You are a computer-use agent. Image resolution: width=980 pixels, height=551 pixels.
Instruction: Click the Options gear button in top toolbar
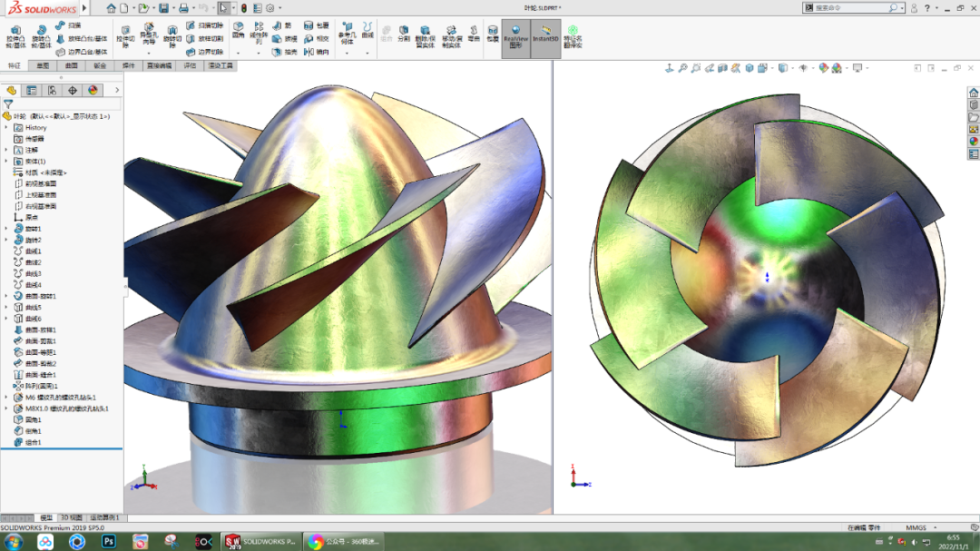269,9
